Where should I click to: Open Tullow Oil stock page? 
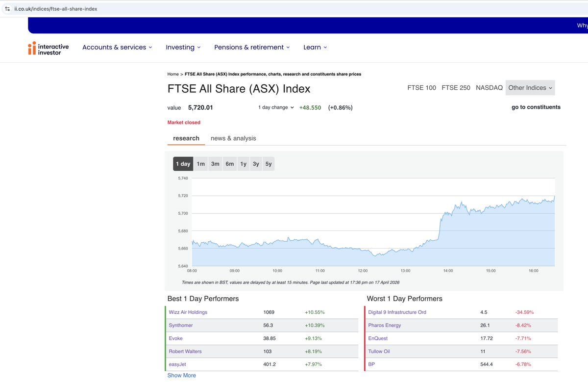click(x=379, y=351)
